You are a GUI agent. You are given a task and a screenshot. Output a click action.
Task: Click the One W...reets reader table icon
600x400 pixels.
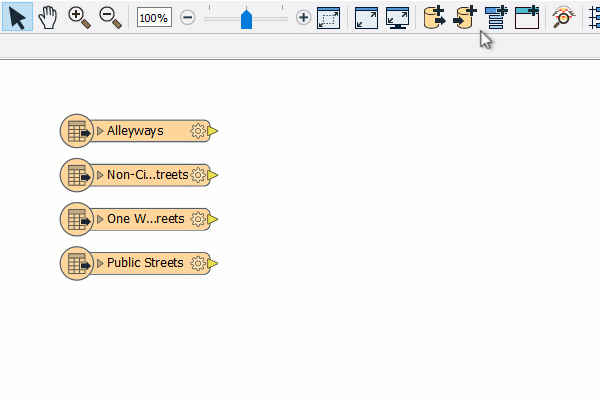tap(77, 219)
